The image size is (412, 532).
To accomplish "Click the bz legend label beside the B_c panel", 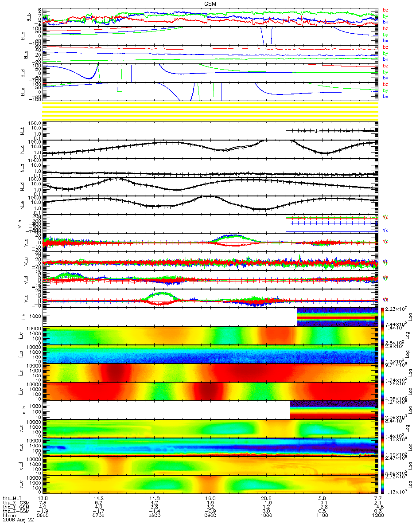I will [x=385, y=29].
